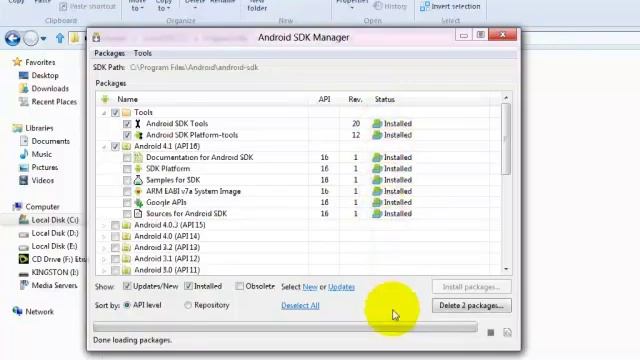Image resolution: width=640 pixels, height=360 pixels.
Task: Select the Repository sort radio button
Action: point(188,305)
